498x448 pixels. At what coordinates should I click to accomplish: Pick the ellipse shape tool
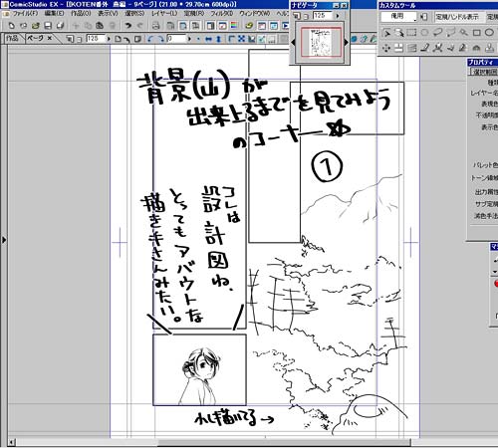tap(489, 33)
